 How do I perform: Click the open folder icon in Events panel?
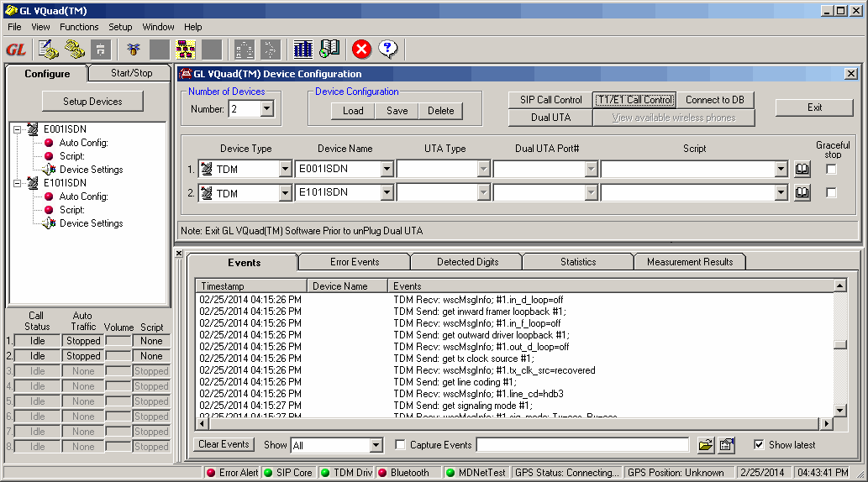[706, 445]
